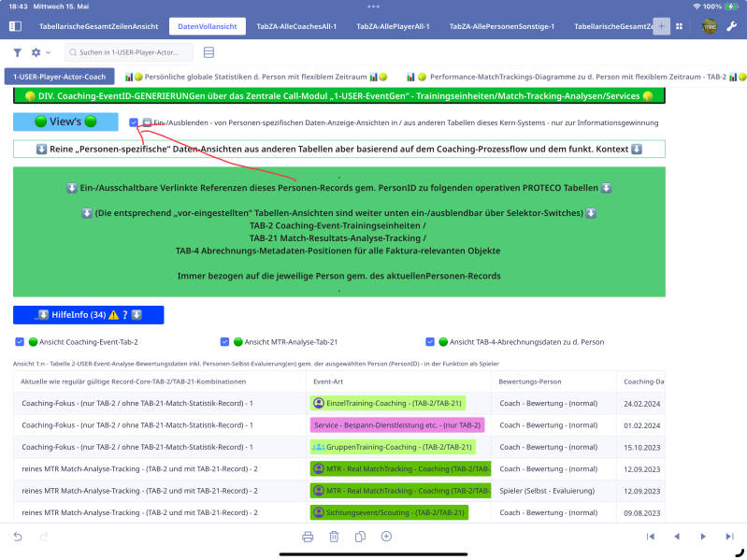Add new record with plus circle icon
The image size is (747, 560).
coord(386,537)
